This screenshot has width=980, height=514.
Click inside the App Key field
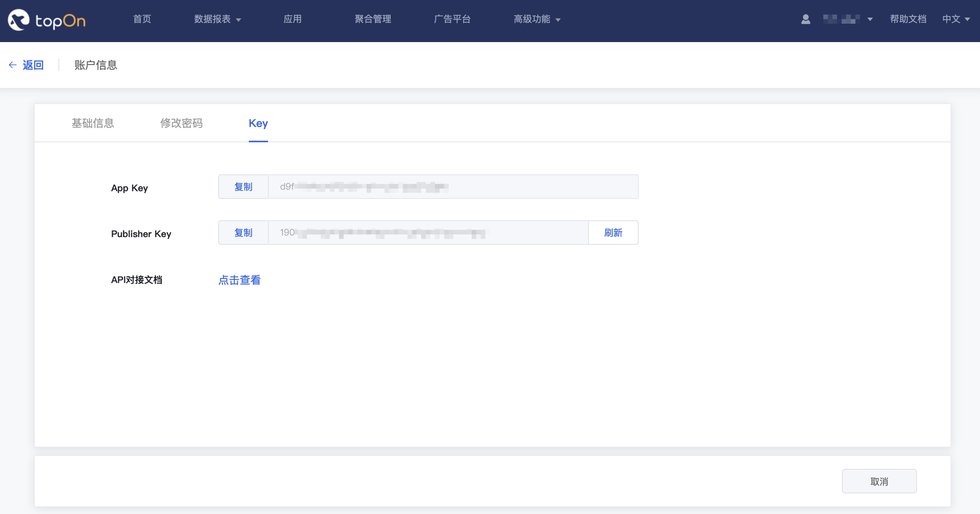coord(451,187)
